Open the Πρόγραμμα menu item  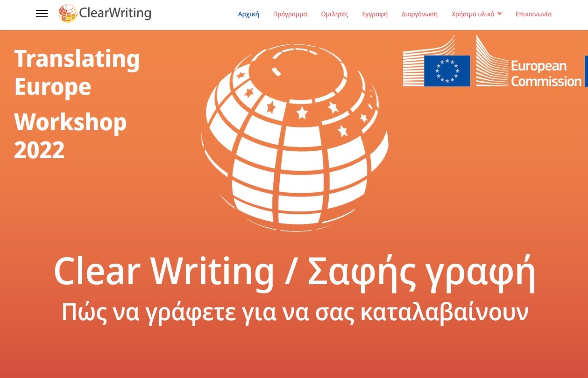290,14
